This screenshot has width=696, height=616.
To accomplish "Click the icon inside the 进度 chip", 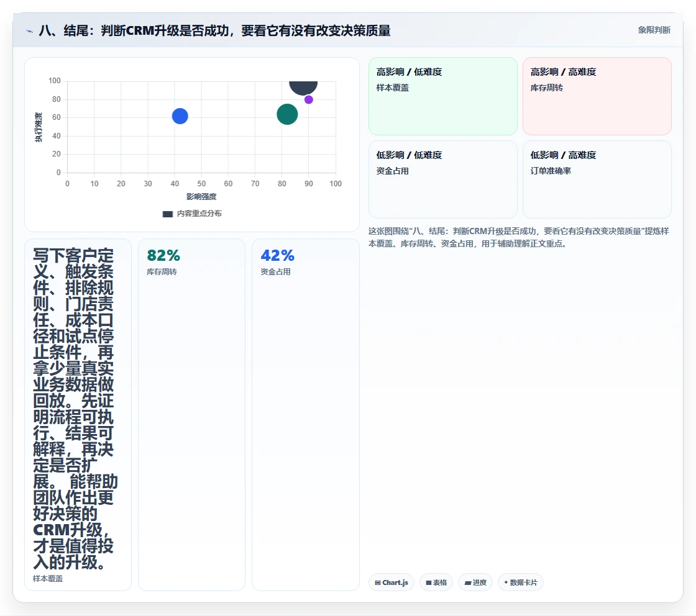I will point(468,582).
